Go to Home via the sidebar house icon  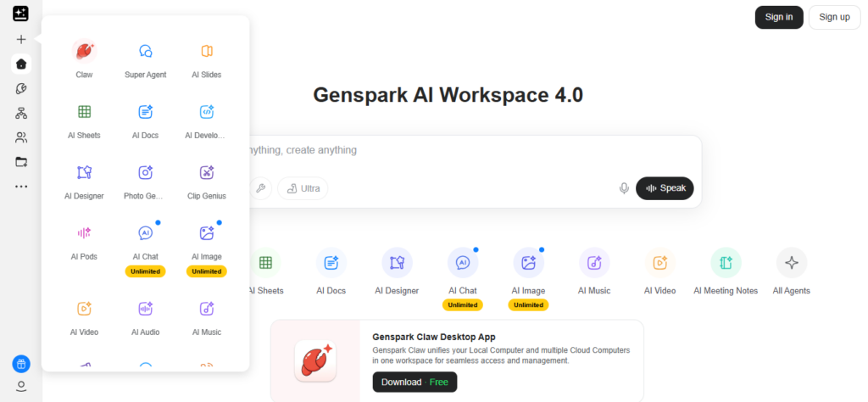(x=21, y=64)
